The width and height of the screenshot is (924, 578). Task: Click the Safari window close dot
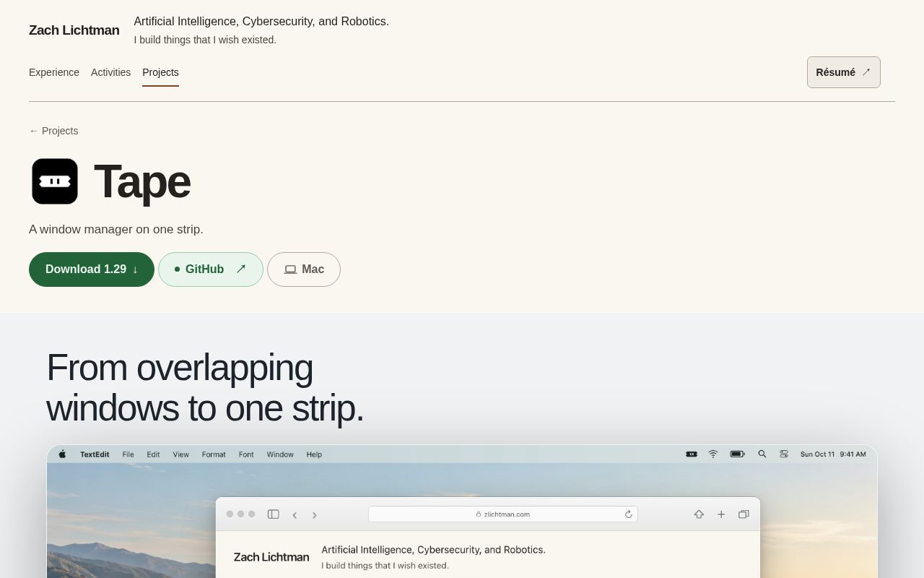[x=230, y=514]
